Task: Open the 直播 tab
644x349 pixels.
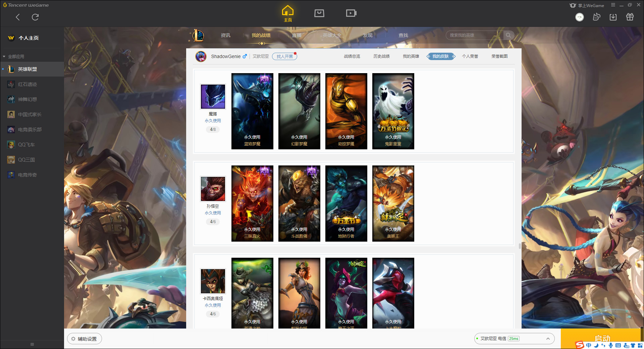Action: click(x=297, y=35)
